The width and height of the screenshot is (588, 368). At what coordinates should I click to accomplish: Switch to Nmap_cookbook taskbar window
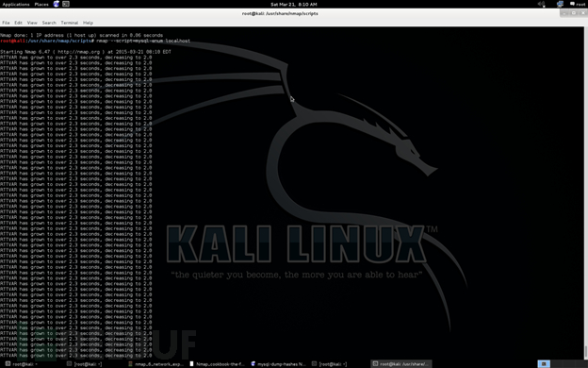[217, 364]
